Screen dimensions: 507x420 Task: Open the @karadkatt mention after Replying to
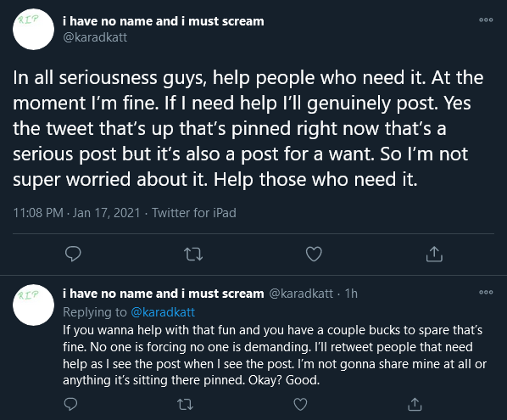tap(163, 312)
